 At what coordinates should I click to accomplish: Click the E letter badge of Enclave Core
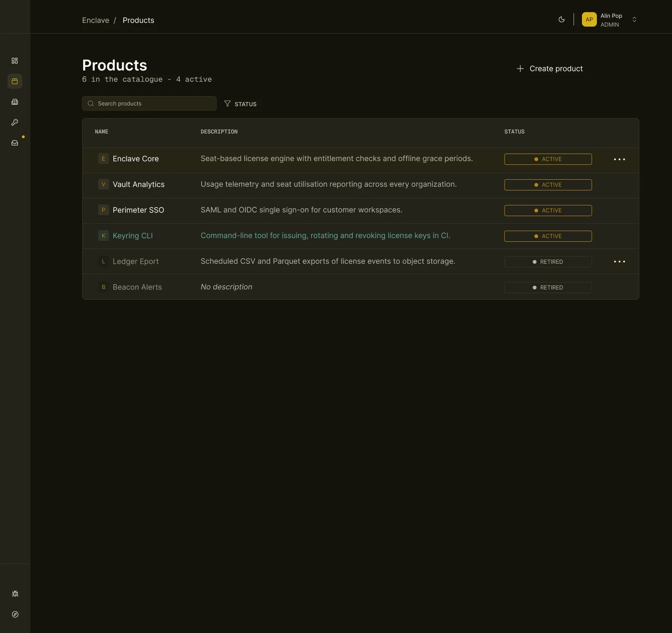(x=104, y=159)
